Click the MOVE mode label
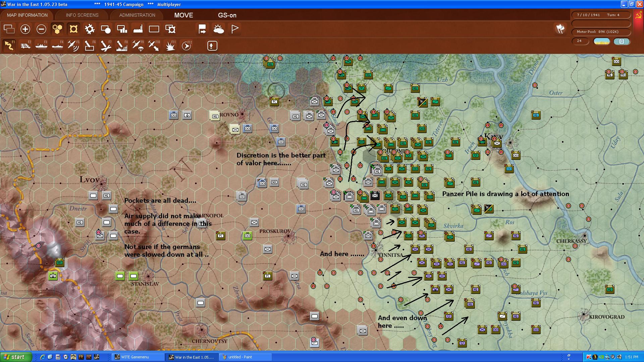This screenshot has width=644, height=362. click(x=183, y=15)
